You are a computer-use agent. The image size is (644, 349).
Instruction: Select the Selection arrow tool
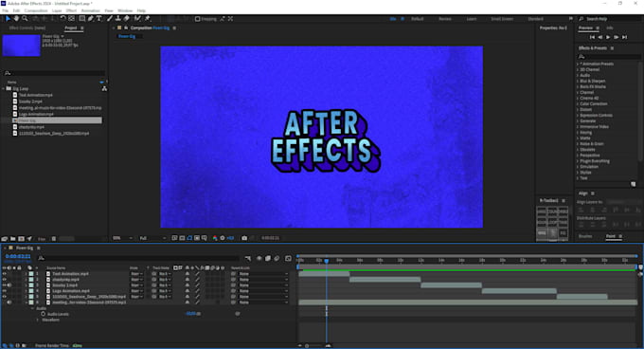[x=8, y=19]
